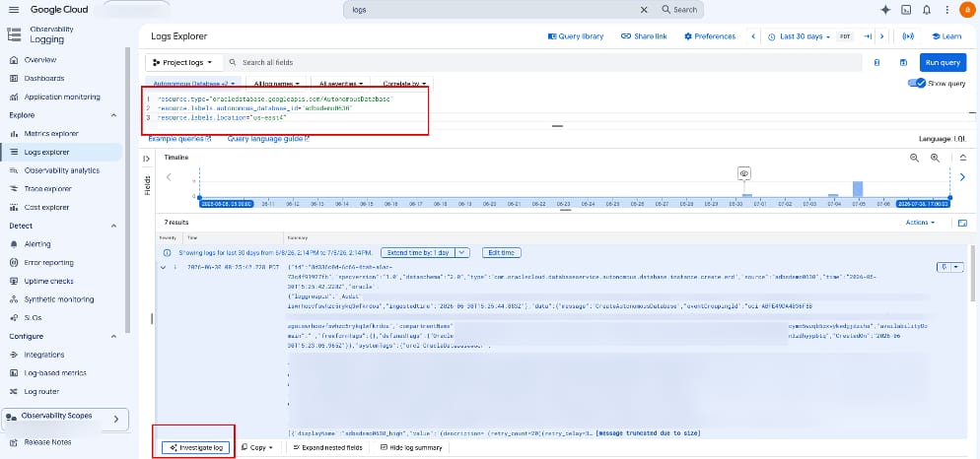Click the Observability Logging product icon
The height and width of the screenshot is (459, 980).
coord(14,34)
